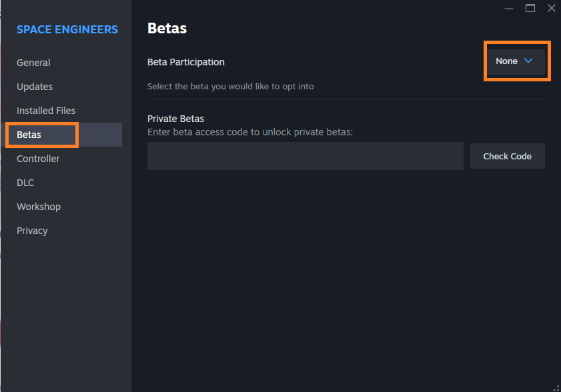Expand the Beta Participation 'None' dropdown
The height and width of the screenshot is (392, 561).
515,61
